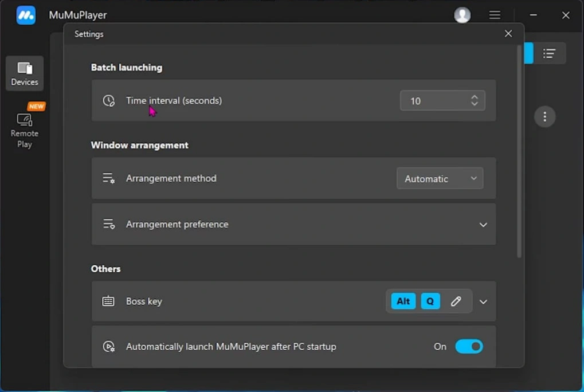This screenshot has width=584, height=392.
Task: Open the three-dot options menu
Action: (x=544, y=116)
